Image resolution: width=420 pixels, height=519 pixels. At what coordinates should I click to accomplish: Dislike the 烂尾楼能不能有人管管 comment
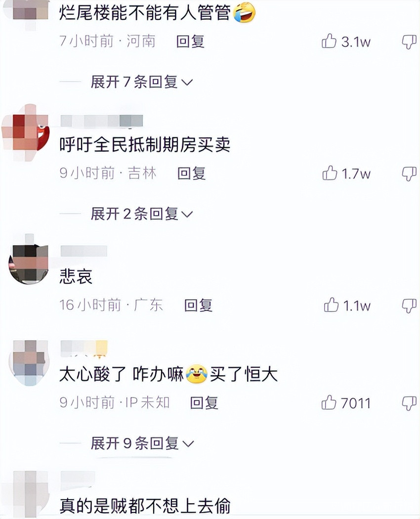409,42
